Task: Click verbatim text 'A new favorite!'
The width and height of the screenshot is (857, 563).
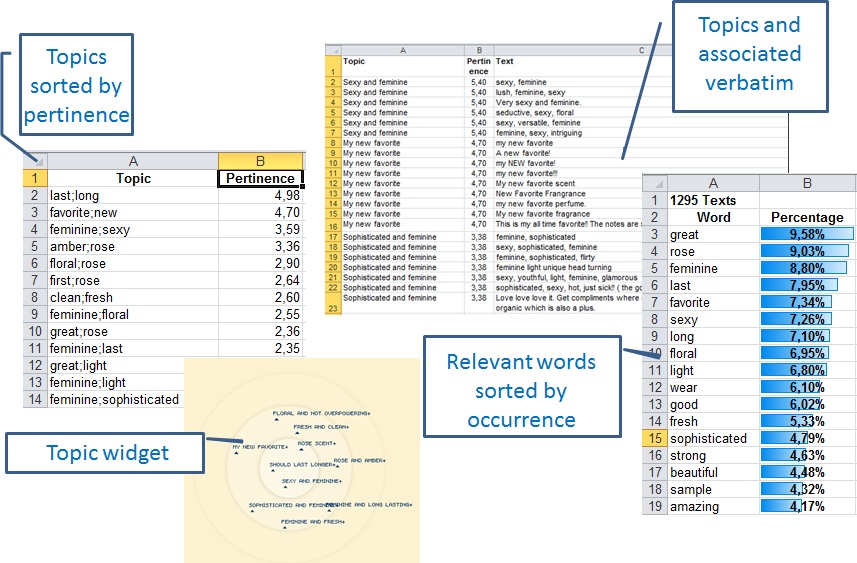Action: (x=523, y=153)
